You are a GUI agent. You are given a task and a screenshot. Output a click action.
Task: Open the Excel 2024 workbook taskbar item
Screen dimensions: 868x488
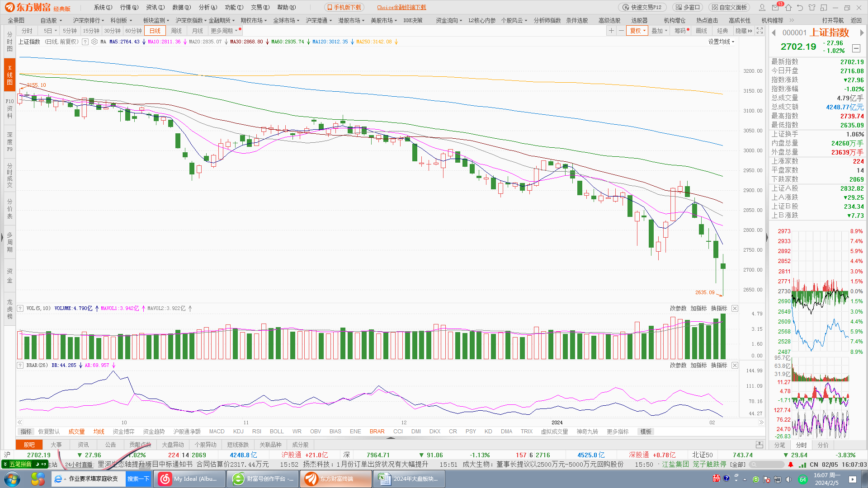[x=409, y=479]
